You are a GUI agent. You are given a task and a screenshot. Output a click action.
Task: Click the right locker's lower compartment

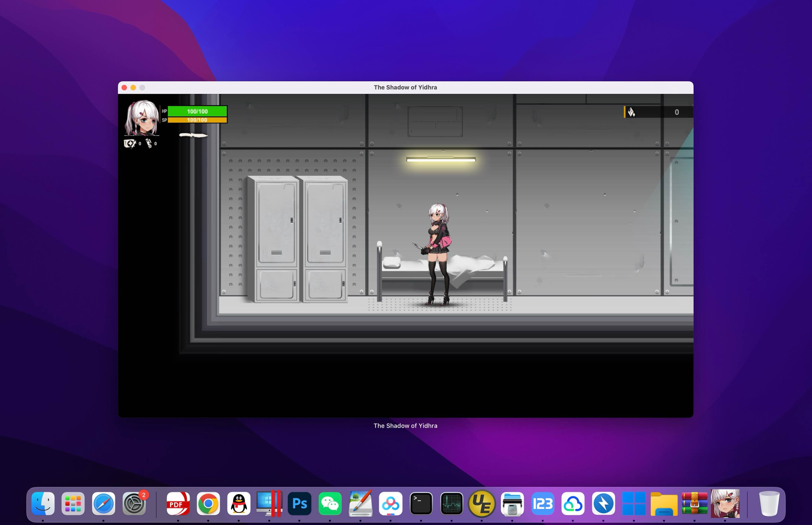[325, 284]
